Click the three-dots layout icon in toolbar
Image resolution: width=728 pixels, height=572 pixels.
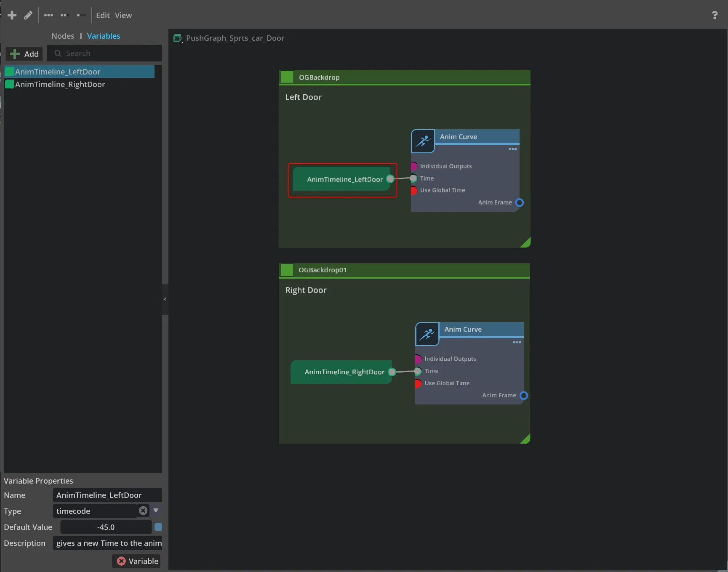48,15
